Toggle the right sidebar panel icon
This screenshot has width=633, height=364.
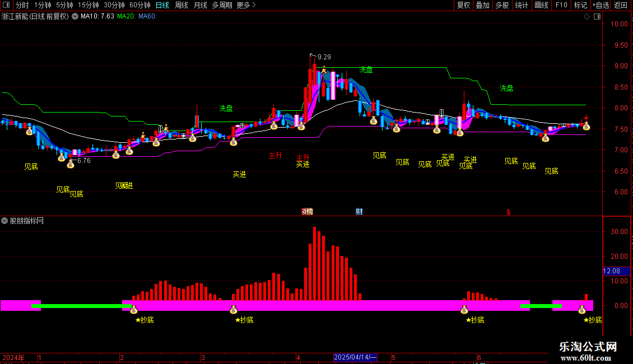pos(597,16)
